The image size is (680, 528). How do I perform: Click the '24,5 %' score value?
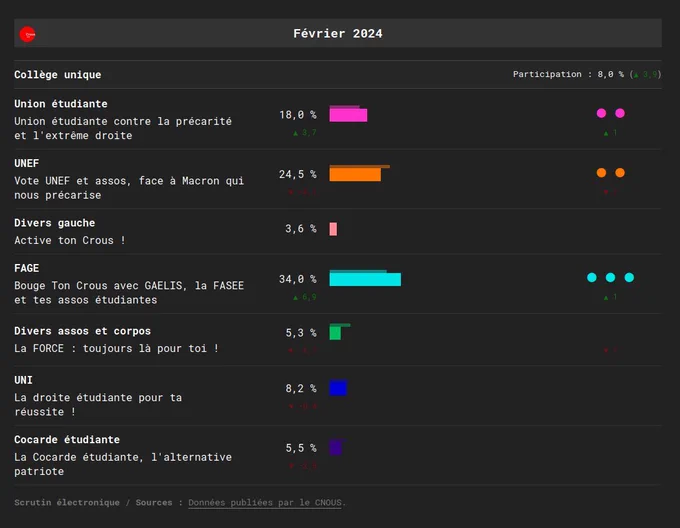click(x=298, y=174)
